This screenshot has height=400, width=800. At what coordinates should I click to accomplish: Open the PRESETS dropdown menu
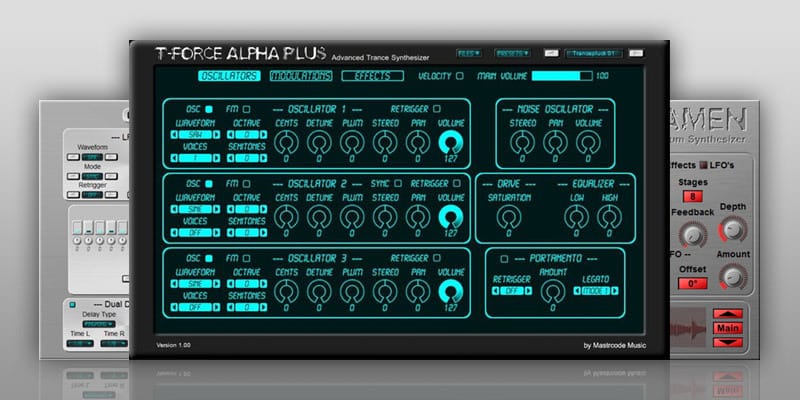point(512,53)
